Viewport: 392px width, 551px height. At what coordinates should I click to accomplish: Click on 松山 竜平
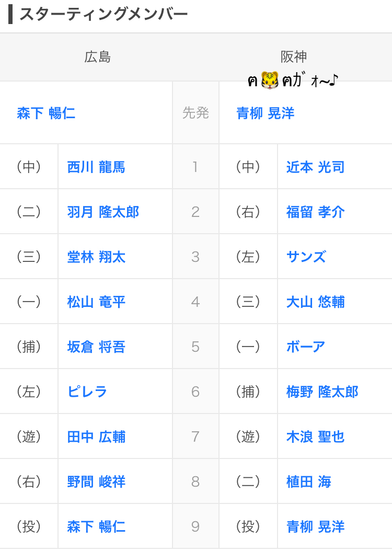point(96,302)
